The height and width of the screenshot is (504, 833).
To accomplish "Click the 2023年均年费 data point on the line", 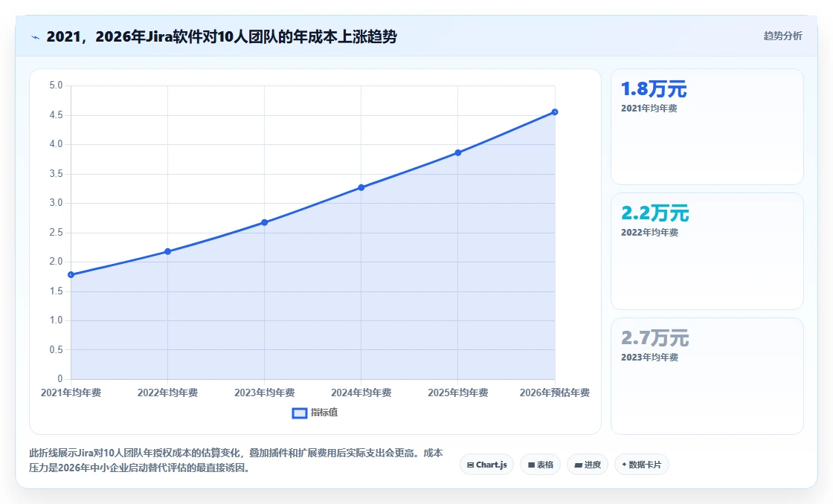I will [265, 222].
